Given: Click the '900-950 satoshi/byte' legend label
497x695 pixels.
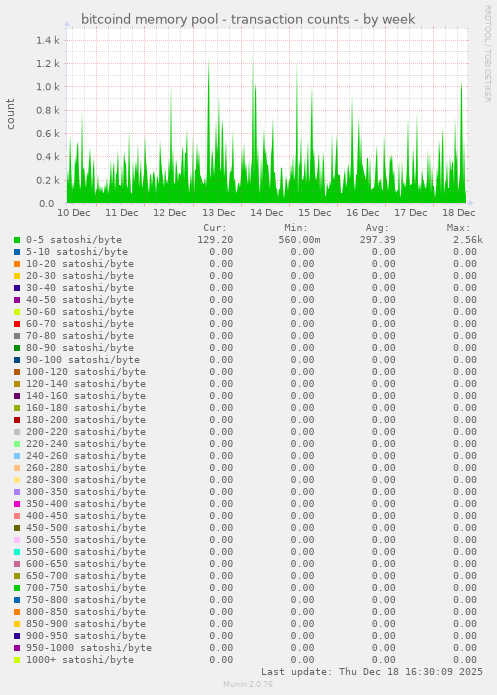Looking at the screenshot, I should (x=86, y=636).
